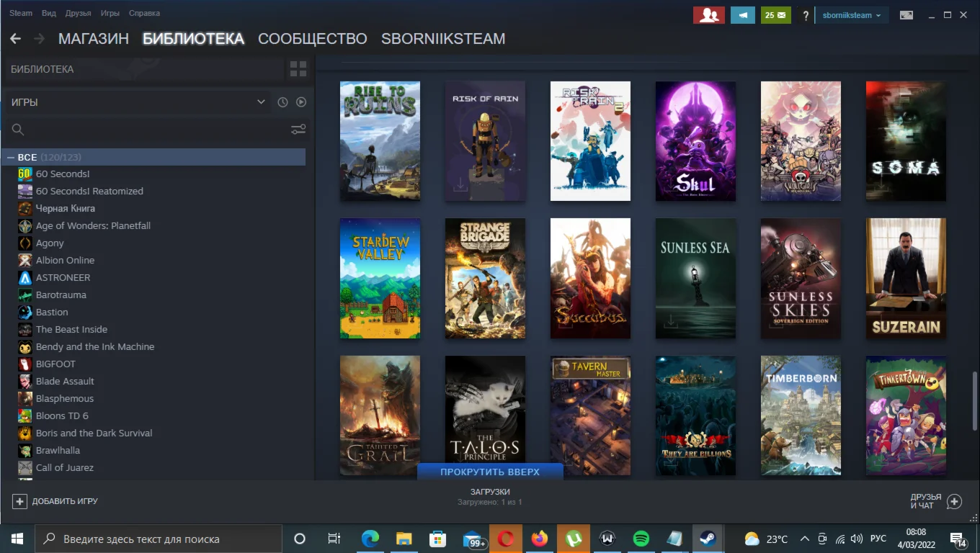Open SBORNIIKSTEAM profile tab
980x553 pixels.
[x=443, y=39]
